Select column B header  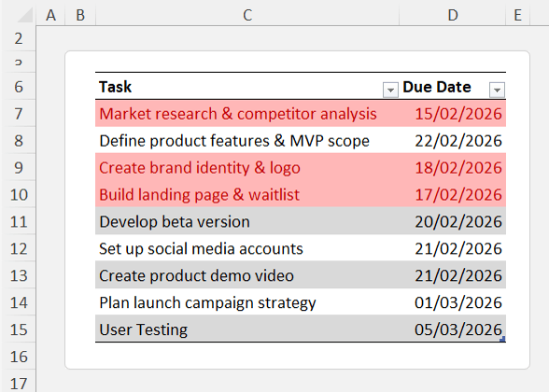coord(80,15)
